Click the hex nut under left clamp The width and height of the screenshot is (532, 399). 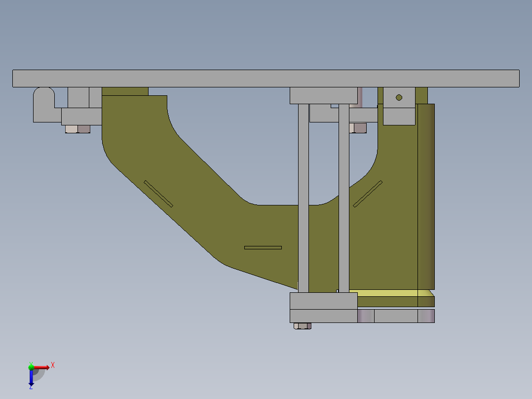coord(77,129)
